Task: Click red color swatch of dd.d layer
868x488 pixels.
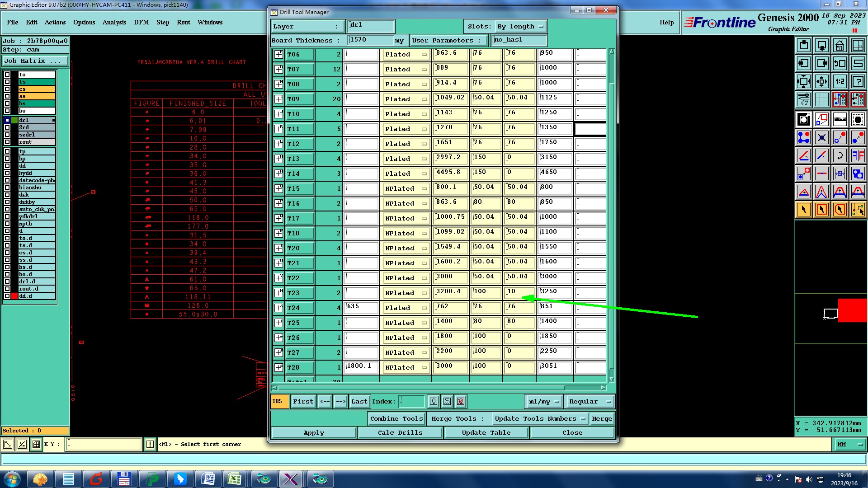Action: click(14, 296)
